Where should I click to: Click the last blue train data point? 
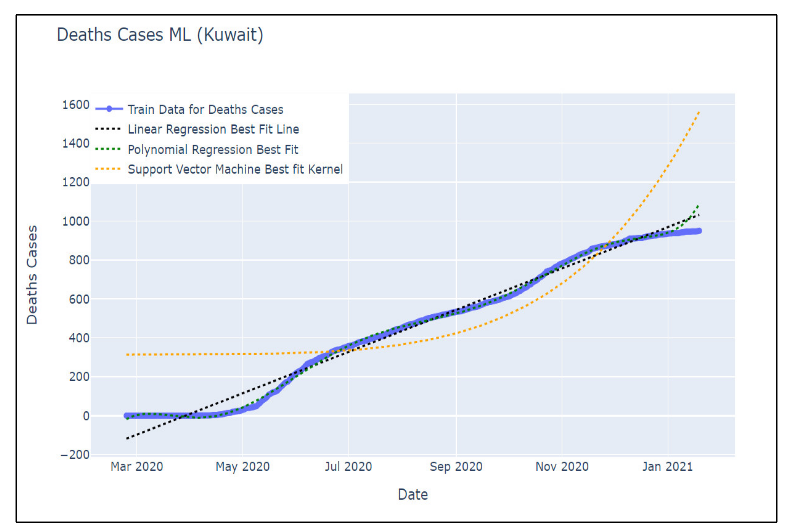tap(699, 231)
